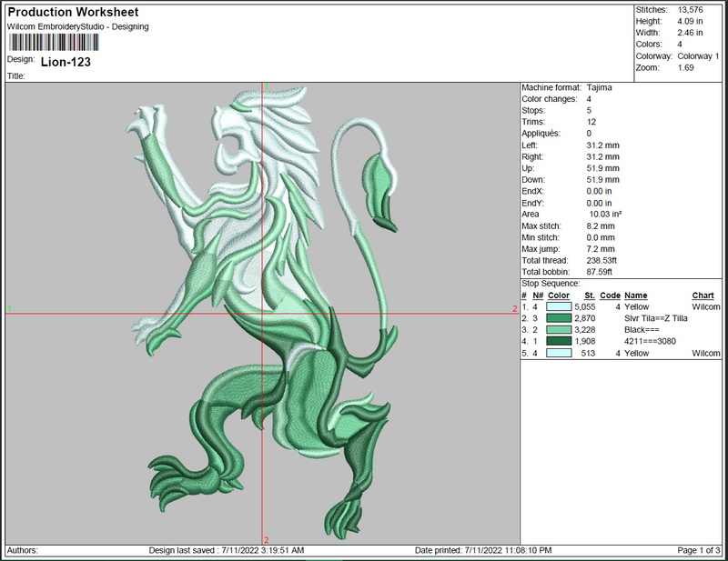
Task: Click the Lion-123 design name
Action: [x=66, y=62]
